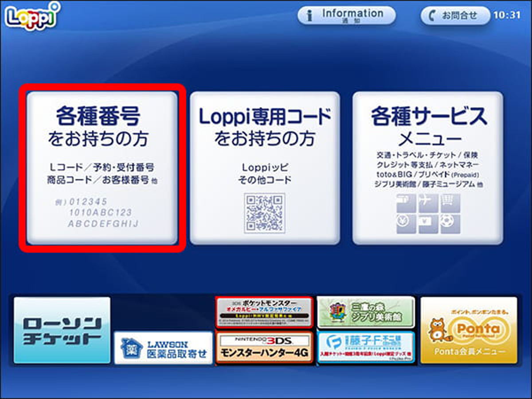532x399 pixels.
Task: Open the Information notices button
Action: click(x=346, y=15)
